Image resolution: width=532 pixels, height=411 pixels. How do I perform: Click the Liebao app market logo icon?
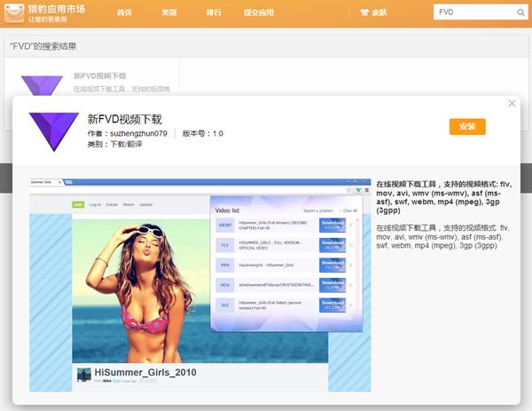click(14, 13)
